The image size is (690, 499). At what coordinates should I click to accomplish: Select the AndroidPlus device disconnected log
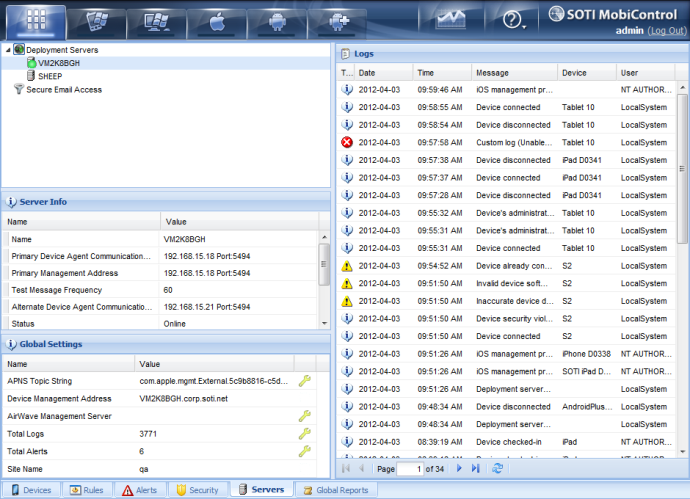click(x=506, y=407)
